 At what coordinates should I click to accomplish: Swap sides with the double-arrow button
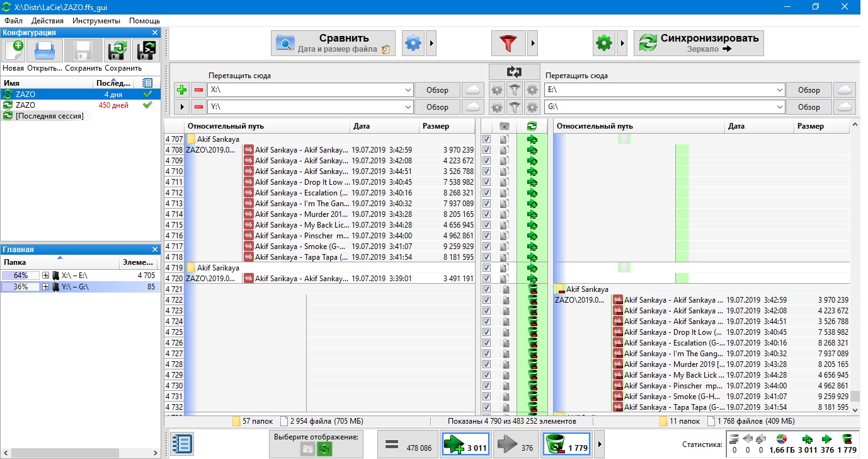pyautogui.click(x=515, y=72)
